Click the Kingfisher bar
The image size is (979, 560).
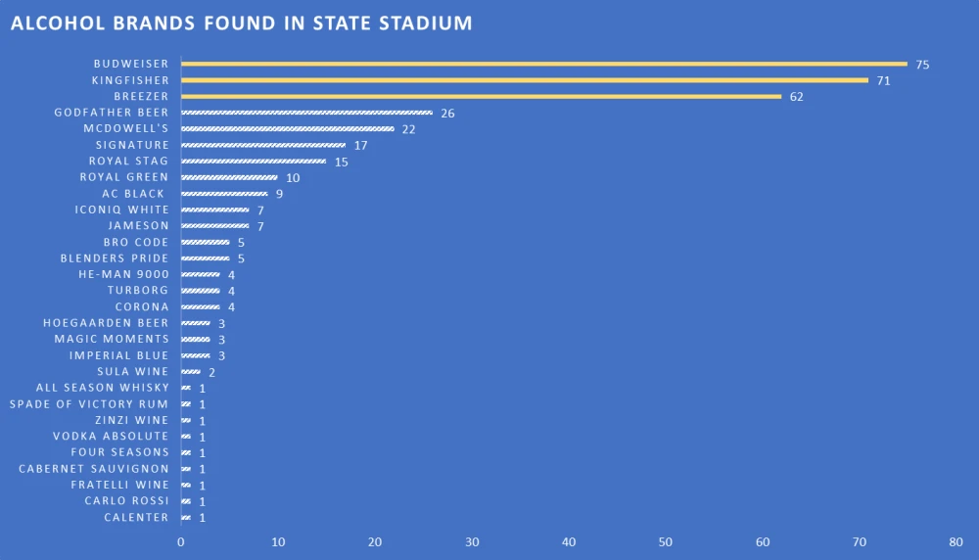525,80
